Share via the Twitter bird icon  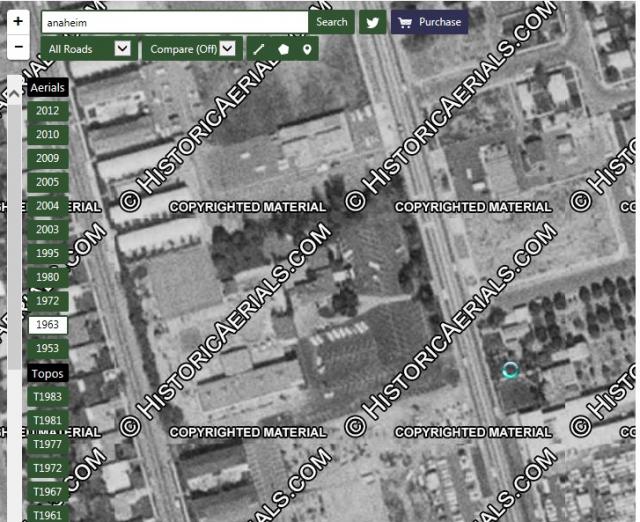(x=372, y=22)
